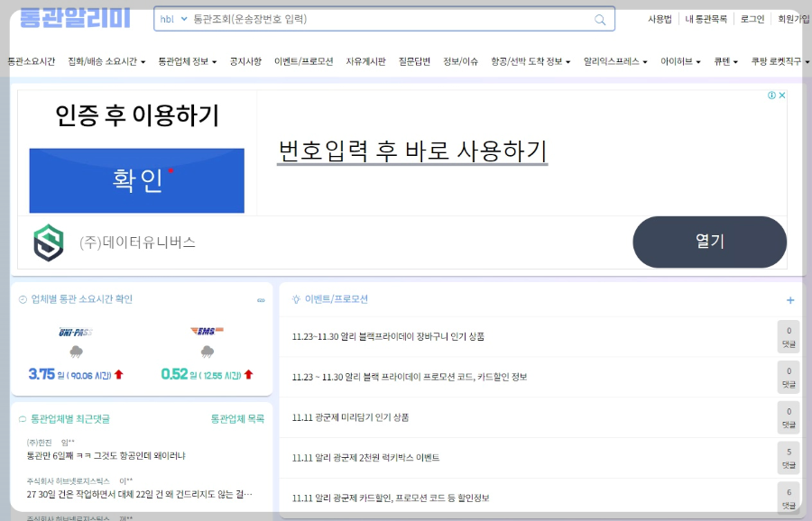The image size is (812, 521).
Task: Expand the 집화/배송 소요시간 menu
Action: [x=106, y=61]
